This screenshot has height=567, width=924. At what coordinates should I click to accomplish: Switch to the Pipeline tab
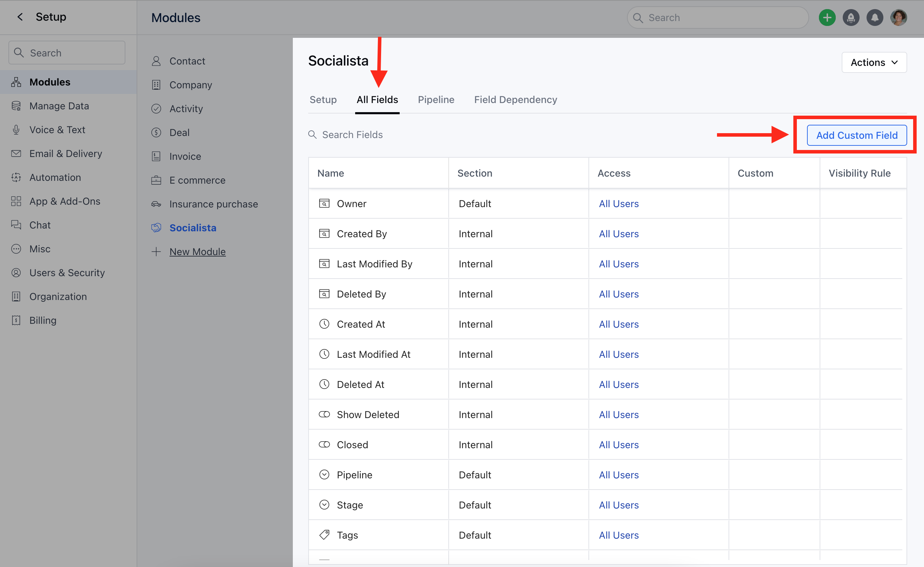click(x=436, y=100)
